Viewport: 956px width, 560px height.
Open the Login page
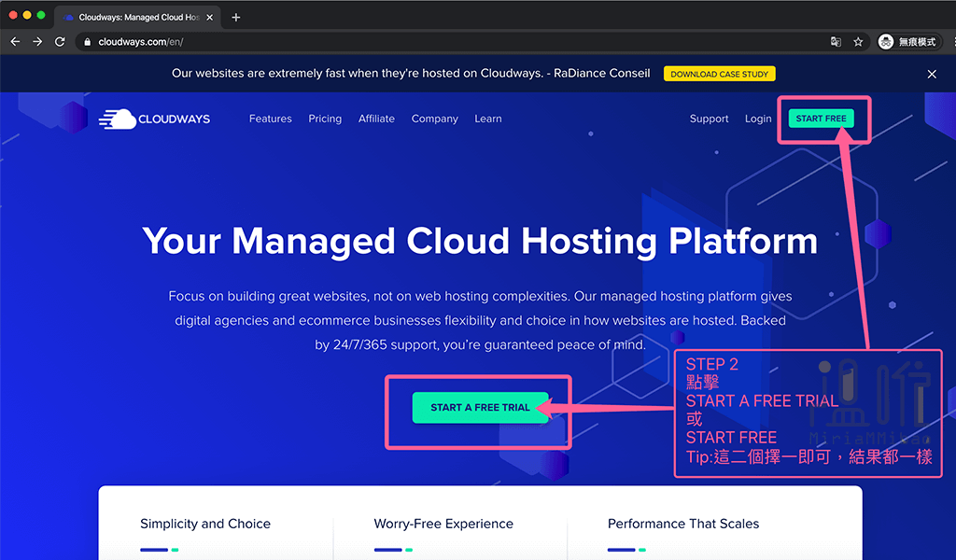pos(757,119)
